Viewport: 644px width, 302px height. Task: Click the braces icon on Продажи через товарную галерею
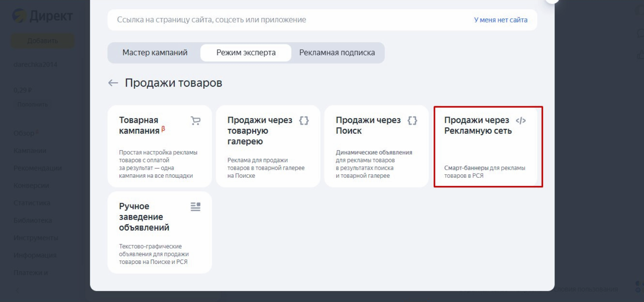304,120
